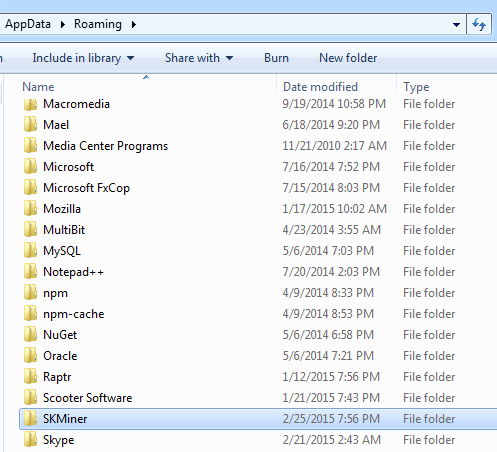Select the Macromedia folder icon
The image size is (497, 452).
[30, 104]
